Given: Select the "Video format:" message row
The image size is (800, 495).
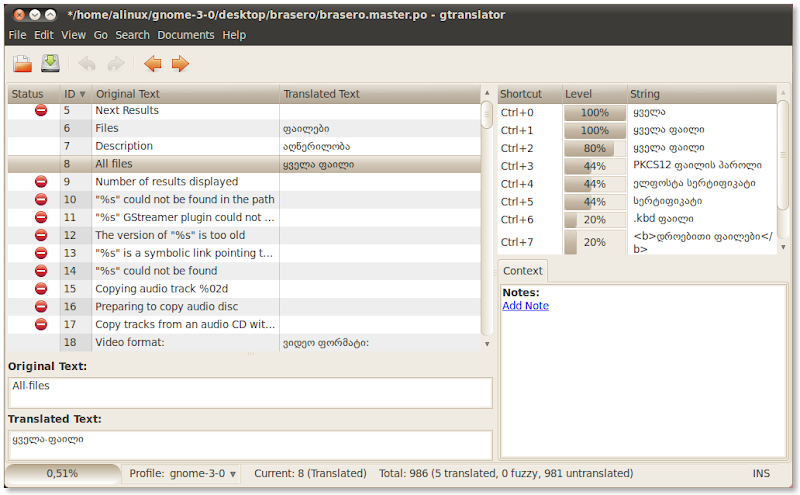Looking at the screenshot, I should pos(244,342).
